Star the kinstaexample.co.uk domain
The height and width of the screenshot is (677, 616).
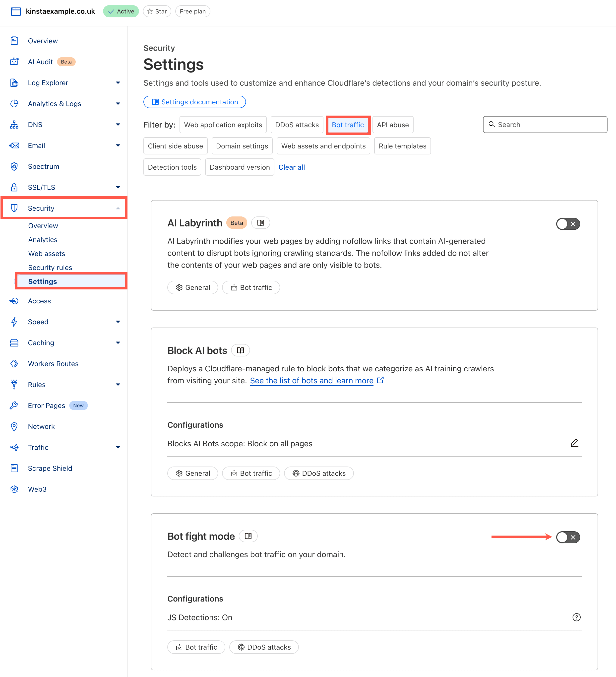pyautogui.click(x=157, y=11)
